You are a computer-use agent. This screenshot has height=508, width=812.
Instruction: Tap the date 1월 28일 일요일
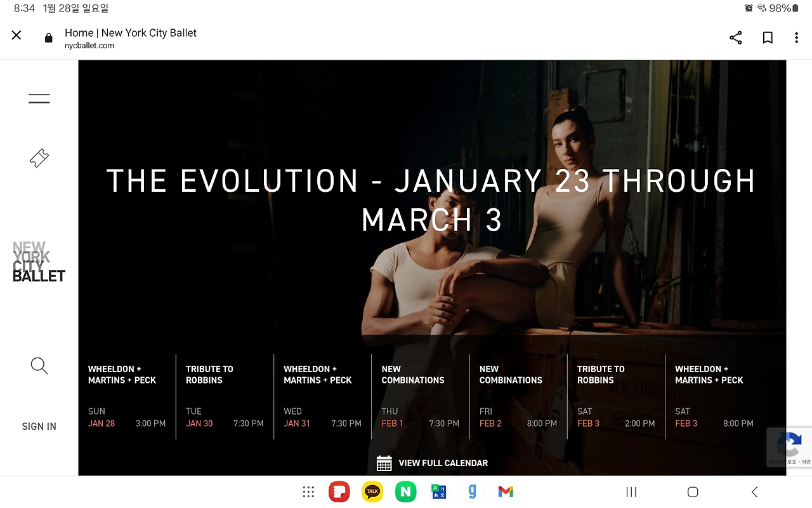click(75, 8)
